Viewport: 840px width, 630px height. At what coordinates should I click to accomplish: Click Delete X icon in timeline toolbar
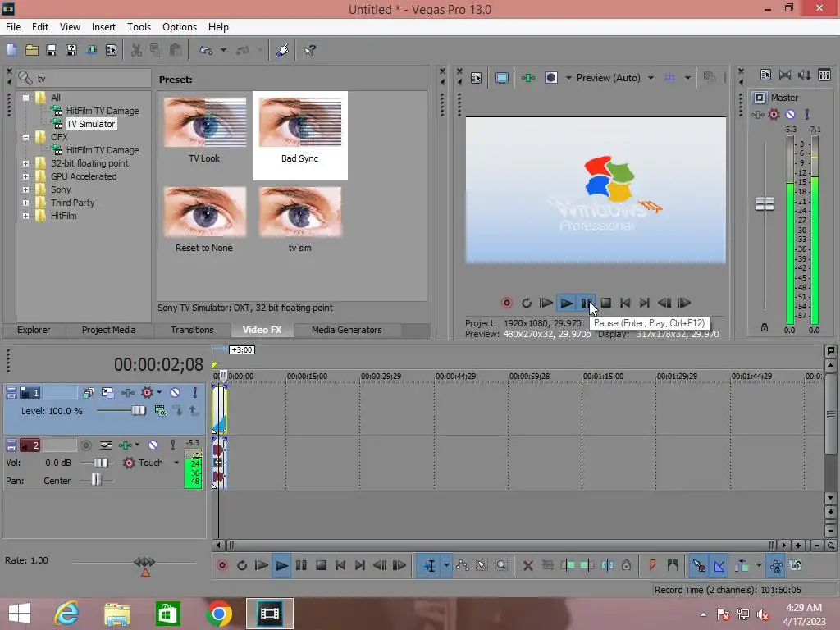pyautogui.click(x=527, y=566)
